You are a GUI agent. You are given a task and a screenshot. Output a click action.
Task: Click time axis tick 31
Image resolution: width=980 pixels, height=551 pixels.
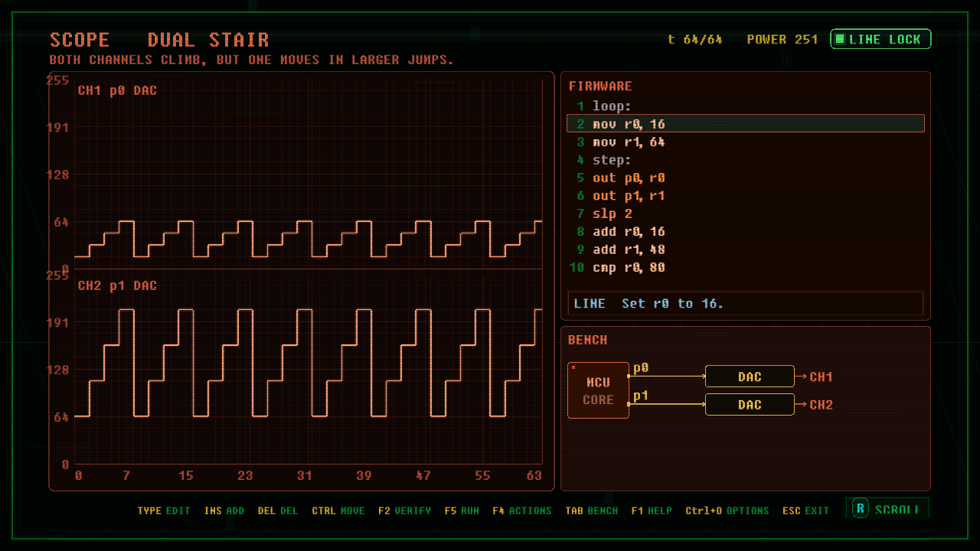pos(305,476)
